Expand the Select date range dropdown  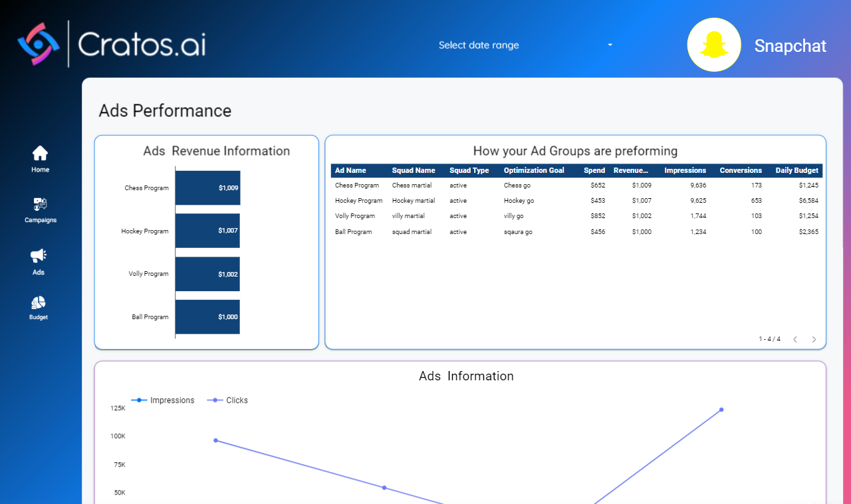pos(525,45)
